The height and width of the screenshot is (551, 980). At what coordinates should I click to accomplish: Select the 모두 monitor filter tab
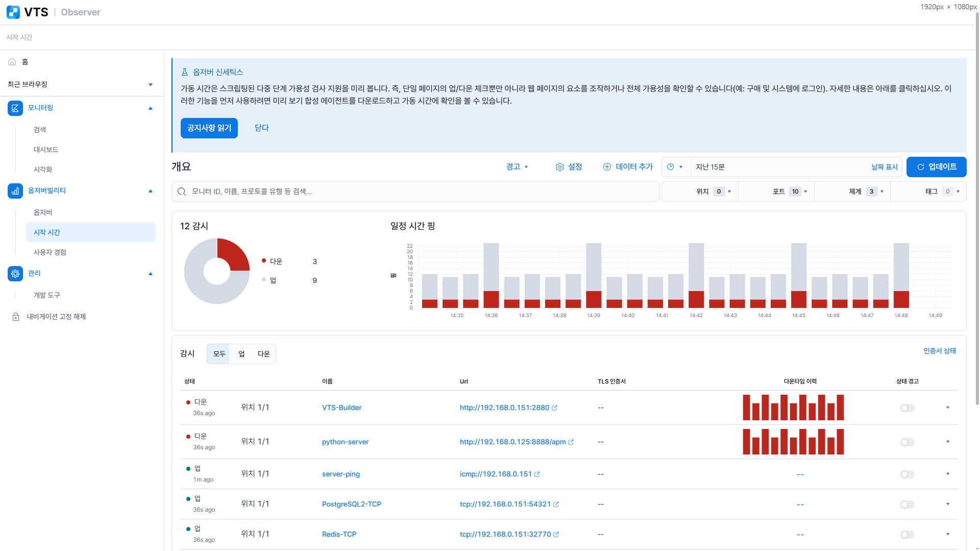coord(219,354)
